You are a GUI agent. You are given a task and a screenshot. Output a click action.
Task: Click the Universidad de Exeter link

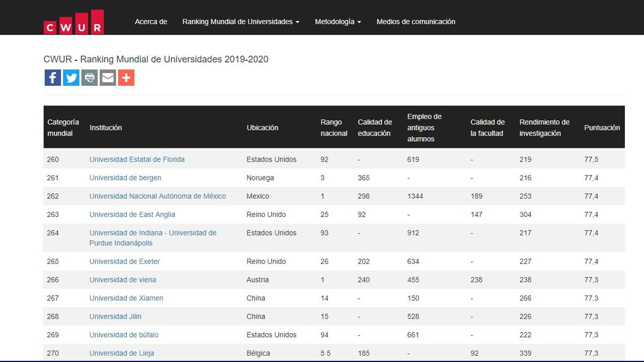point(124,261)
